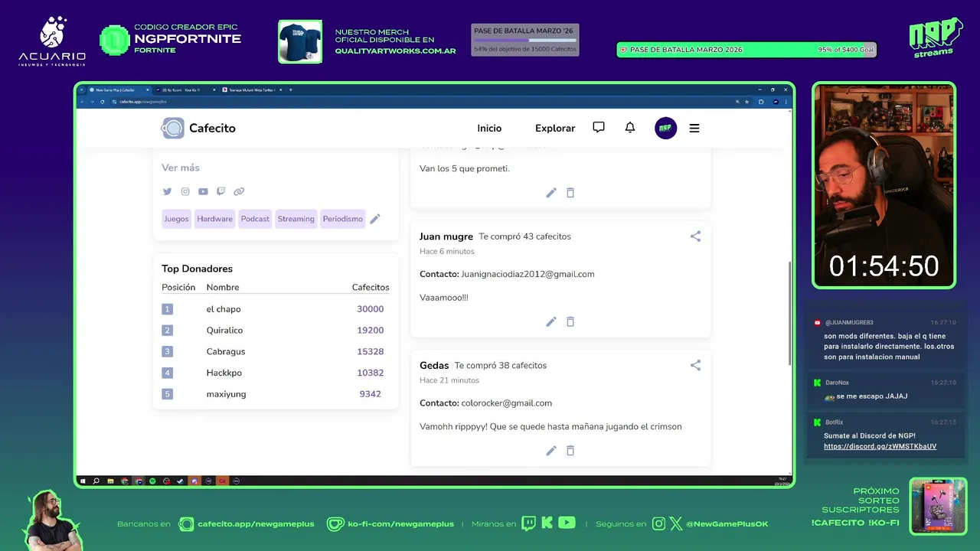
Task: Open the YouTube profile icon
Action: pyautogui.click(x=203, y=191)
